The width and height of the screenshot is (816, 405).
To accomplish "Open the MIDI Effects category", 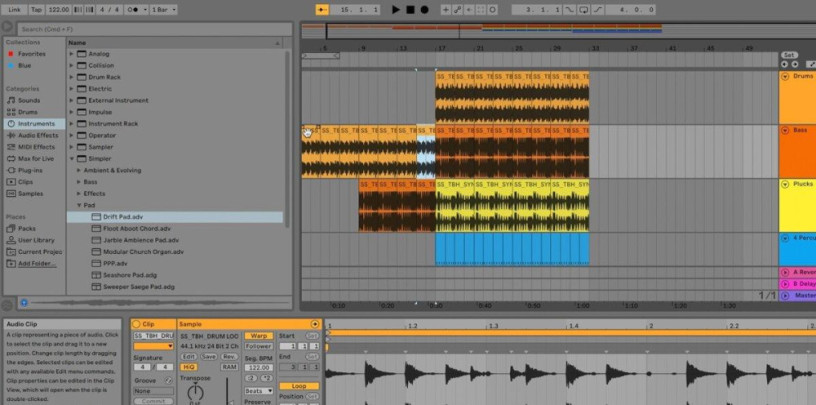I will coord(36,147).
